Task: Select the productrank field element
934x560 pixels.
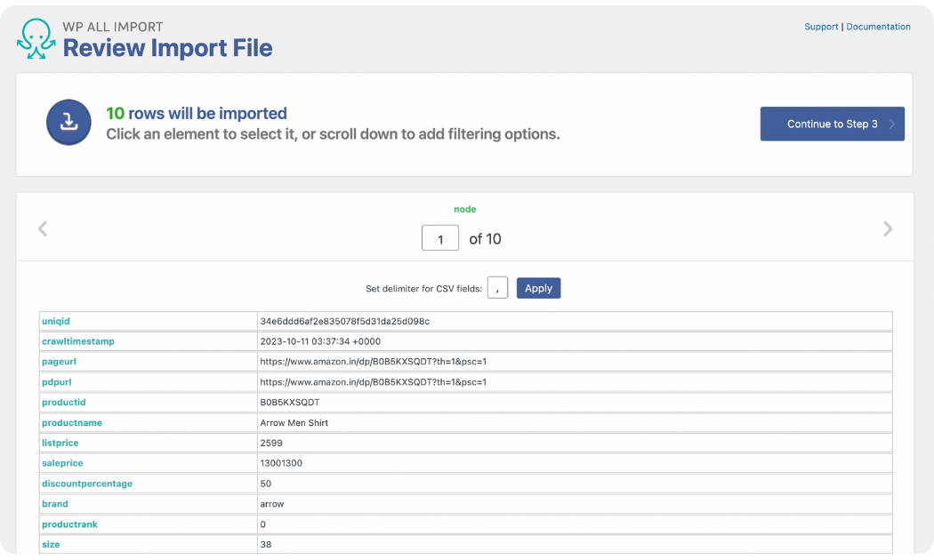Action: [x=69, y=524]
